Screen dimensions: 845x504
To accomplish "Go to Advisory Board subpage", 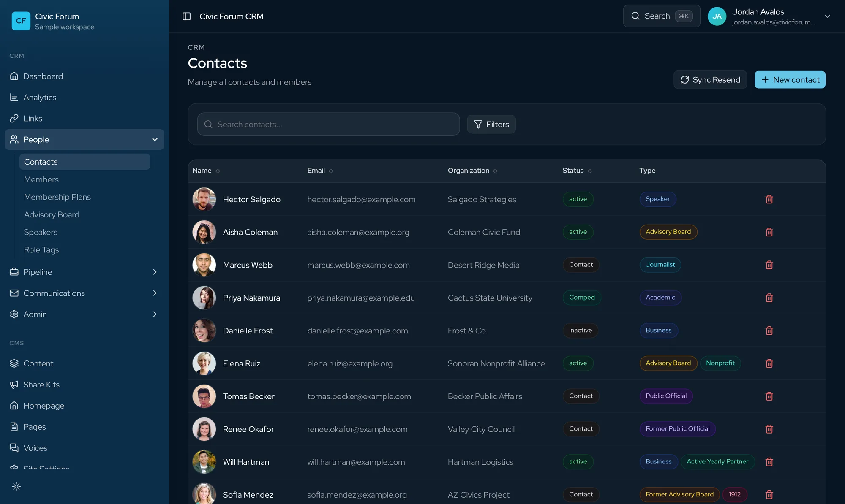I will click(84, 214).
